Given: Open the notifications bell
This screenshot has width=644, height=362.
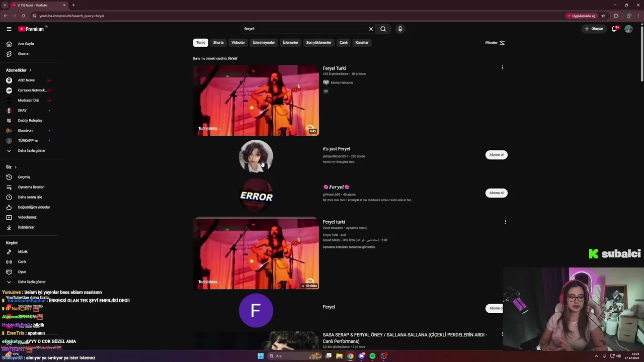Looking at the screenshot, I should click(x=614, y=29).
